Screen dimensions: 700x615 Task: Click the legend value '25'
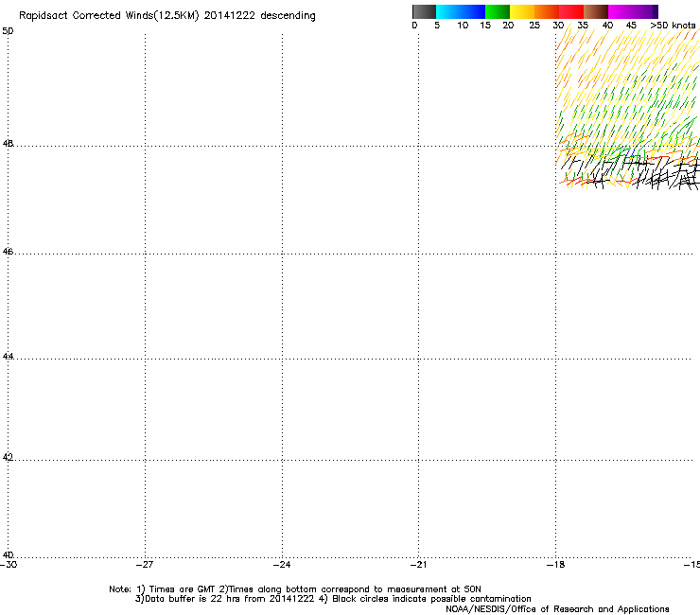534,26
